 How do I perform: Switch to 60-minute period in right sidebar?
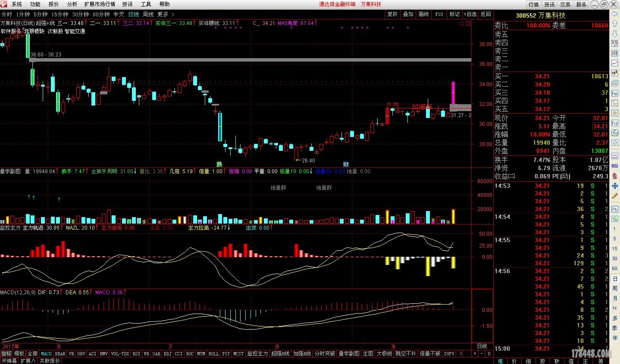(615, 268)
